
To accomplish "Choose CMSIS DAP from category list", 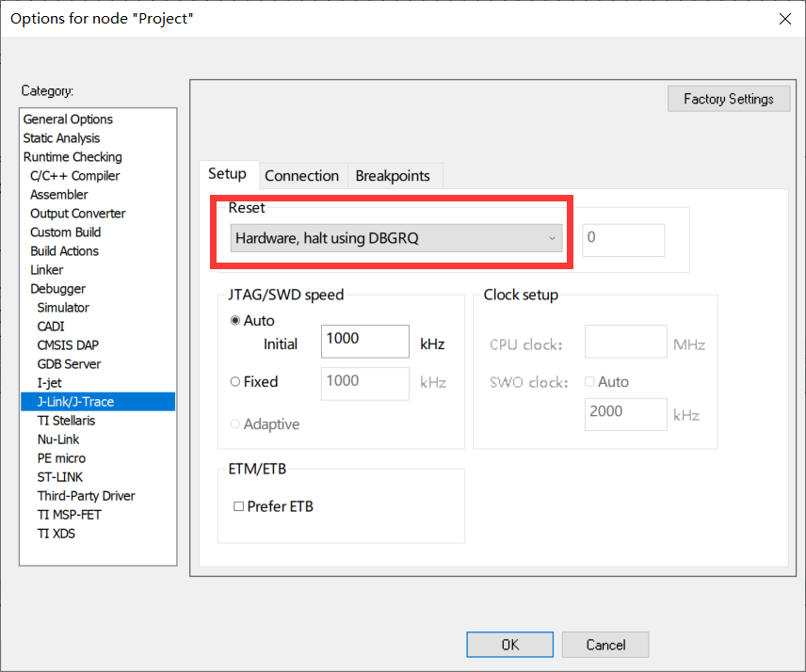I will point(69,345).
